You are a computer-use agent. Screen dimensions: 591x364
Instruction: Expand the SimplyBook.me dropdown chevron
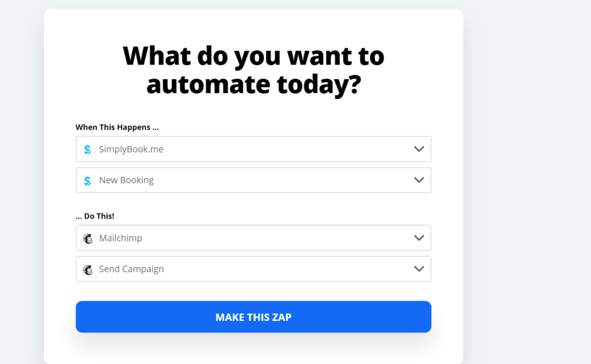(419, 149)
